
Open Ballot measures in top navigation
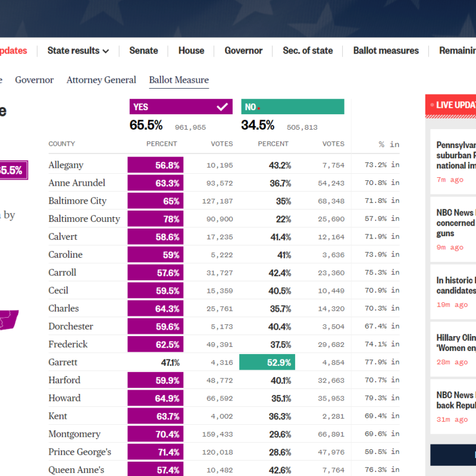tap(386, 51)
